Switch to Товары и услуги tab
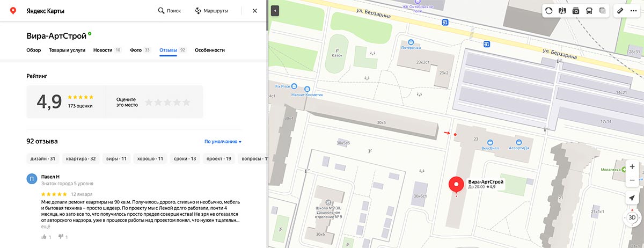This screenshot has width=644, height=248. (67, 50)
